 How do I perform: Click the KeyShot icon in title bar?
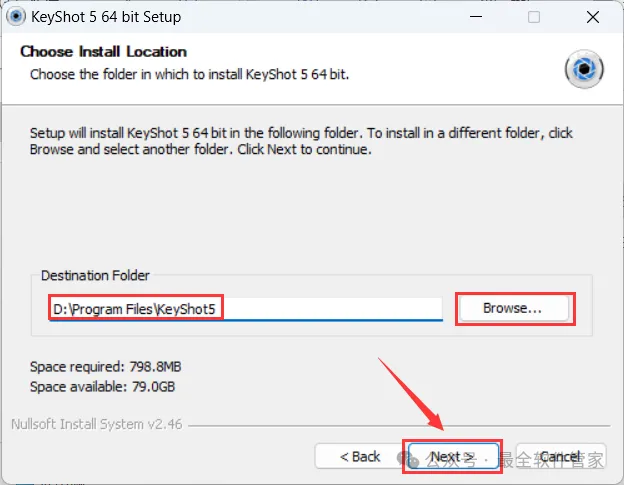[16, 17]
